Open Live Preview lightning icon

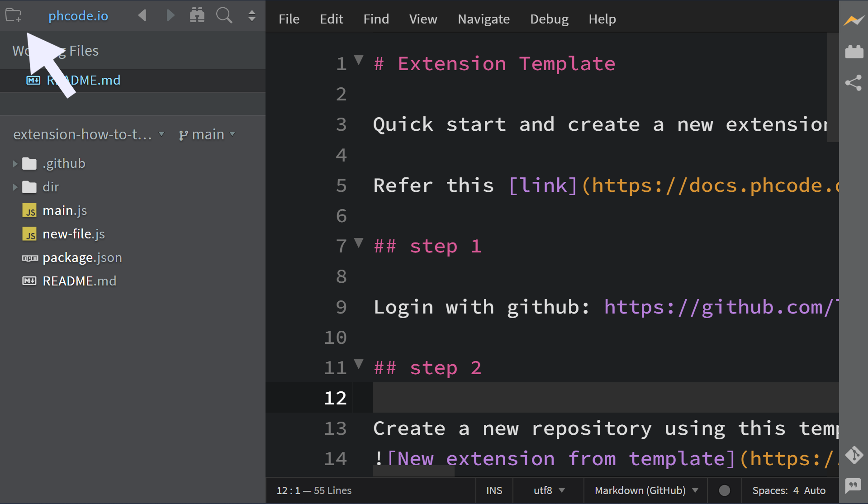[x=854, y=20]
